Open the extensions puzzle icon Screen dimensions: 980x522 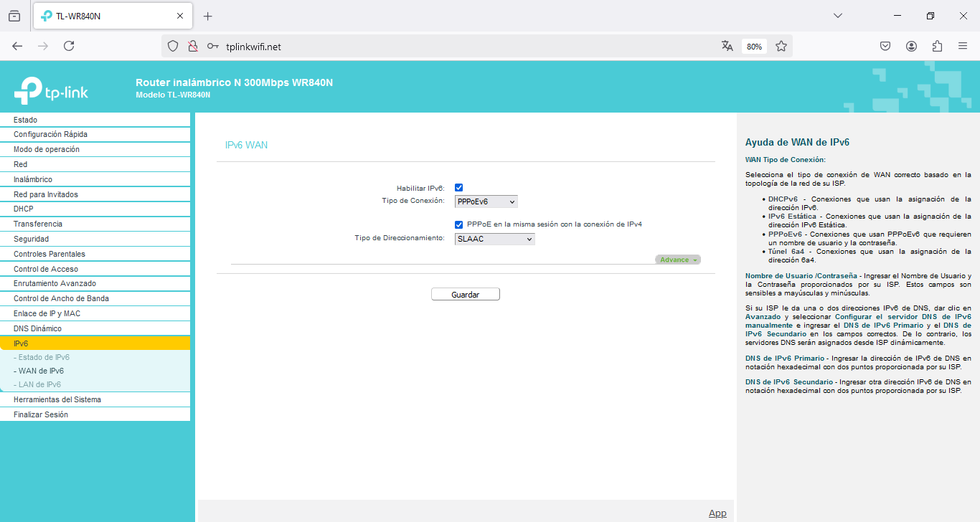937,46
